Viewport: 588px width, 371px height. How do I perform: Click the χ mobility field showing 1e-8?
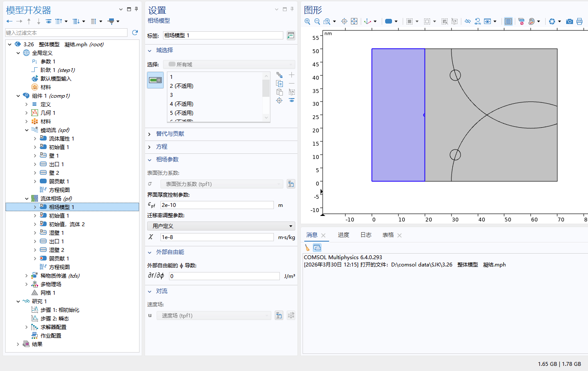[217, 237]
